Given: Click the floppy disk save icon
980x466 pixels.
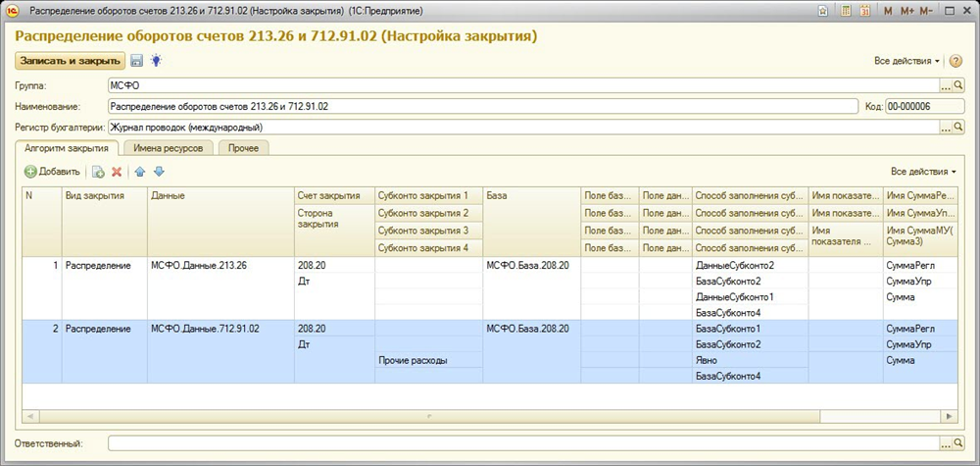Looking at the screenshot, I should [x=137, y=61].
